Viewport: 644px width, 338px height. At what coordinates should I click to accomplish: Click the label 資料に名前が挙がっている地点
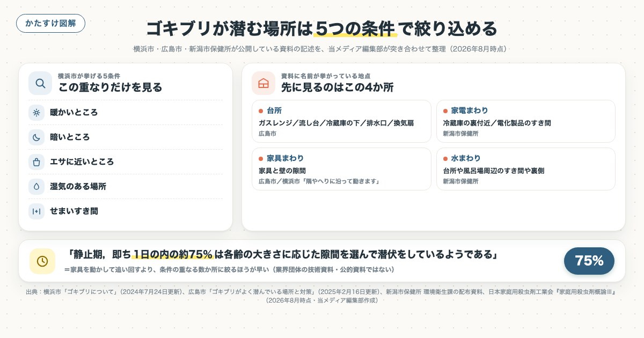[326, 76]
